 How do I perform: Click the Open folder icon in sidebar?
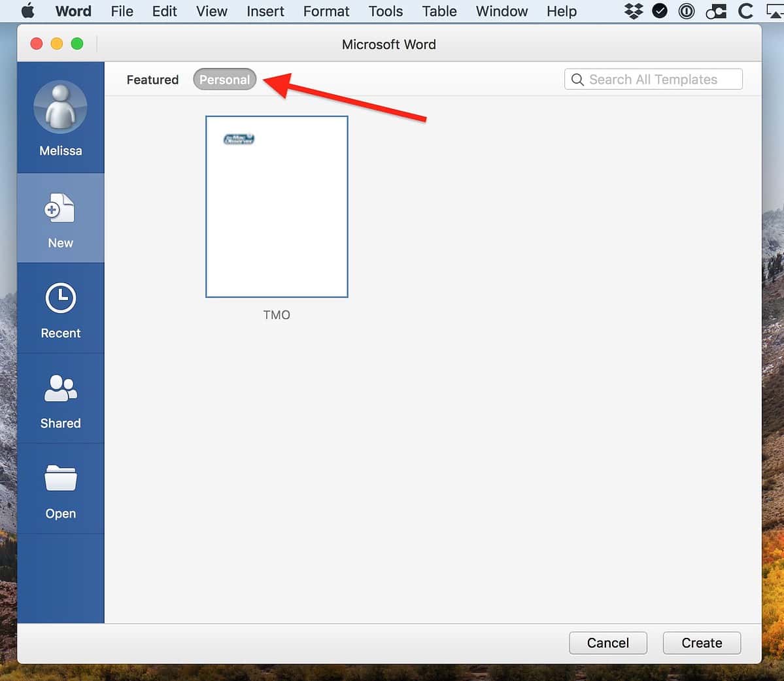(x=60, y=478)
